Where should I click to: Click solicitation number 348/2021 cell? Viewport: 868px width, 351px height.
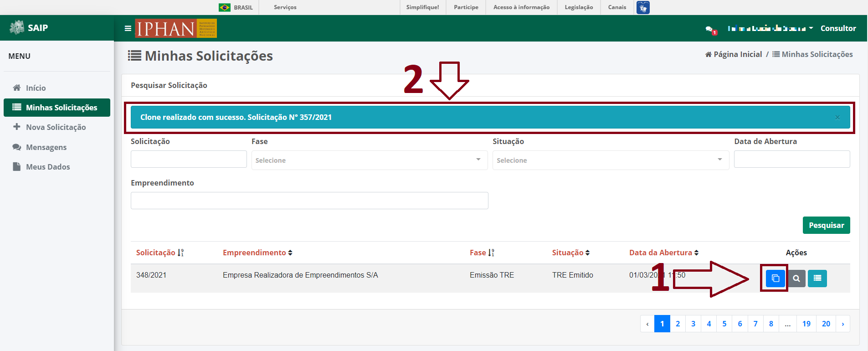coord(151,275)
